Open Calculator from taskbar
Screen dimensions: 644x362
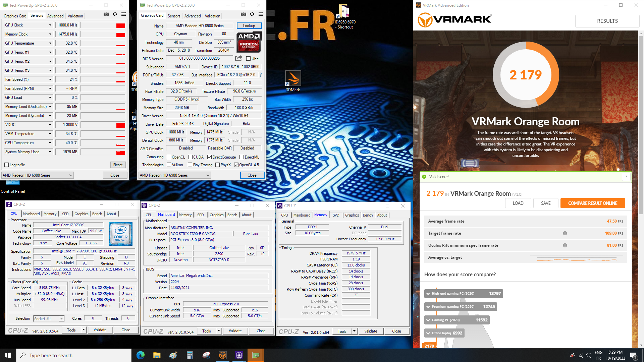pos(190,355)
